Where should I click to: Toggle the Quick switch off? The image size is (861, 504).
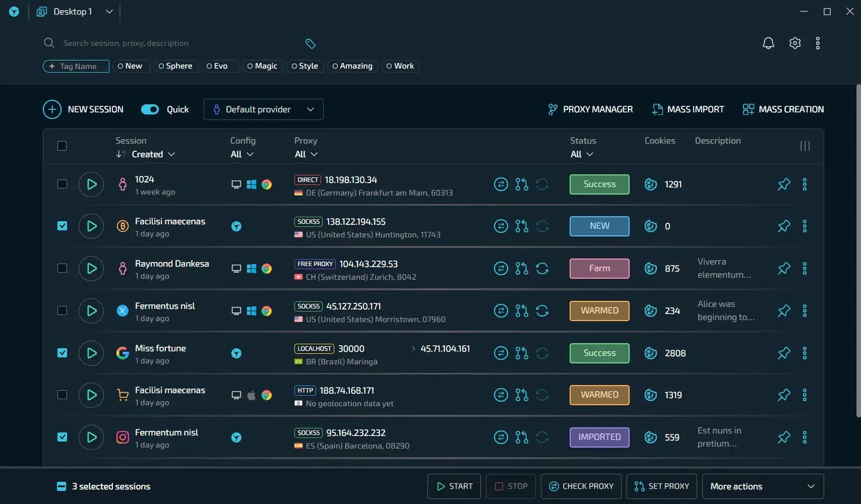[150, 109]
